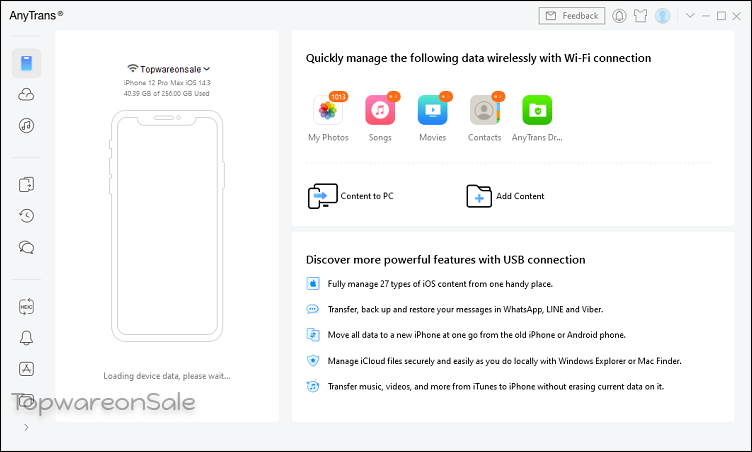The width and height of the screenshot is (752, 452).
Task: Open the title bar dropdown menu arrow
Action: click(x=690, y=15)
